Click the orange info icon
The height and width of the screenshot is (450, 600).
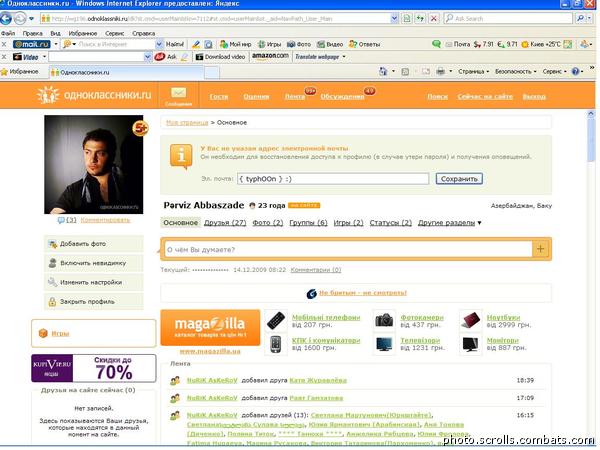[x=181, y=157]
